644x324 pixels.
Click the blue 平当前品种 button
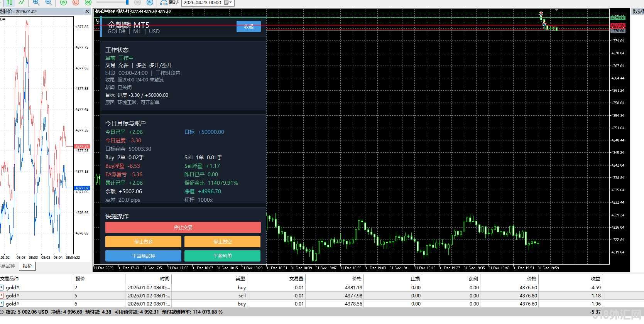tap(143, 256)
